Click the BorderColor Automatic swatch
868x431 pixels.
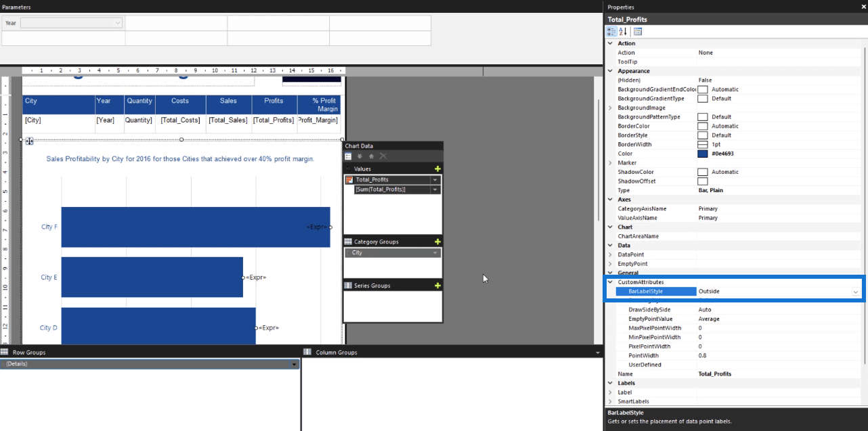(703, 126)
